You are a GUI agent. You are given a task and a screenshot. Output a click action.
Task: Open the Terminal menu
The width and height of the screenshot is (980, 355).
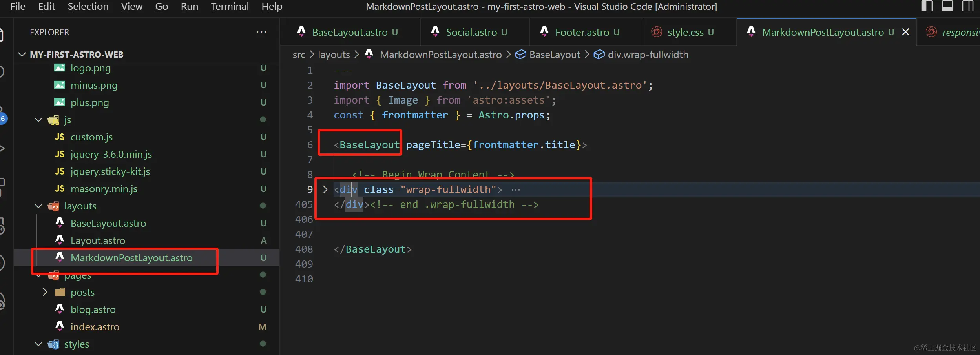pos(230,7)
